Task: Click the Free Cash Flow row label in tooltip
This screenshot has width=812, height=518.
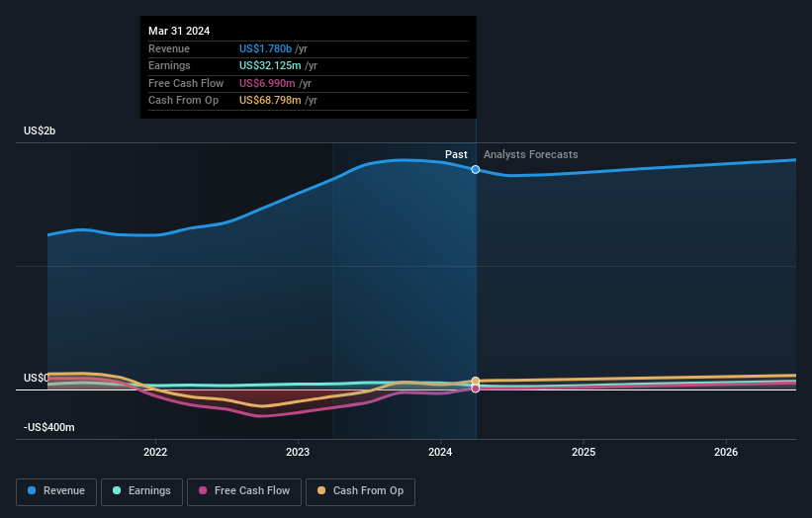Action: (186, 83)
